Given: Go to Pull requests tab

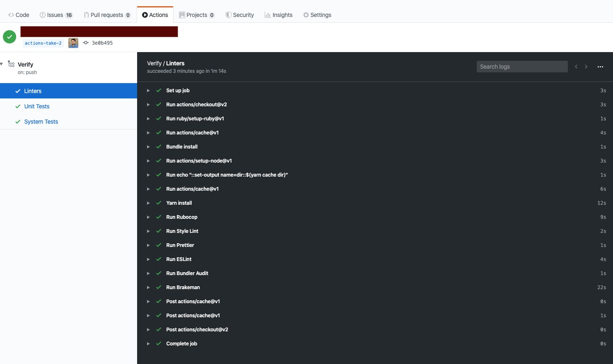Looking at the screenshot, I should click(x=107, y=15).
